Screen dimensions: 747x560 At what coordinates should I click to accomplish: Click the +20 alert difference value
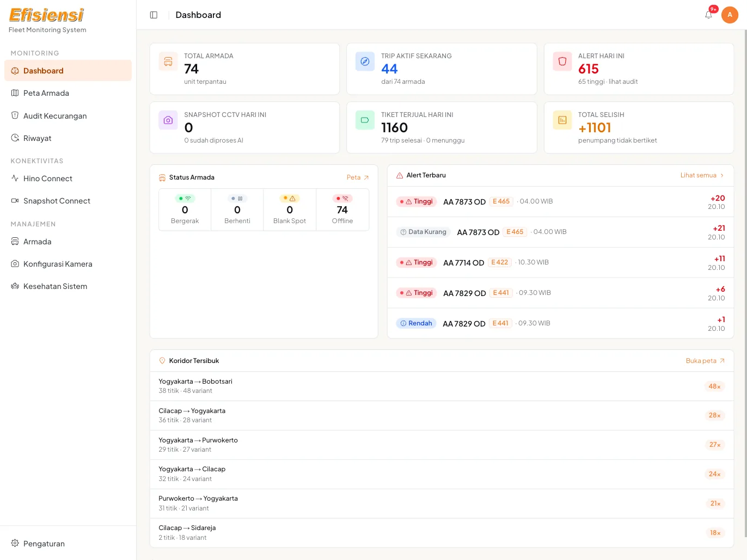pyautogui.click(x=718, y=198)
